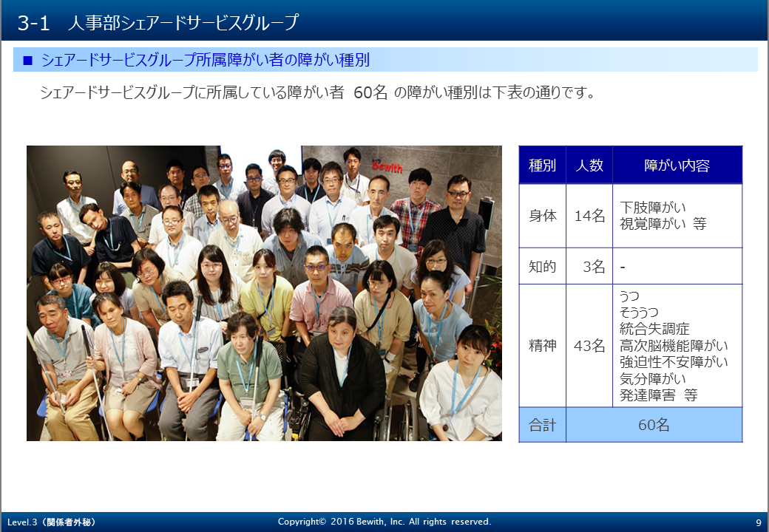This screenshot has height=532, width=769.
Task: Click the slide title '3-1 人事部シェアードサービスグループ'
Action: click(158, 22)
